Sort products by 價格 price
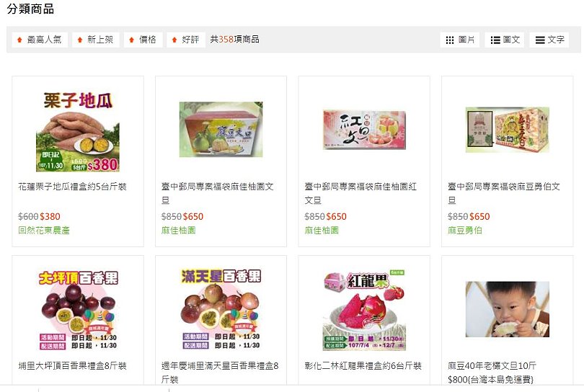The width and height of the screenshot is (584, 392). pos(143,40)
